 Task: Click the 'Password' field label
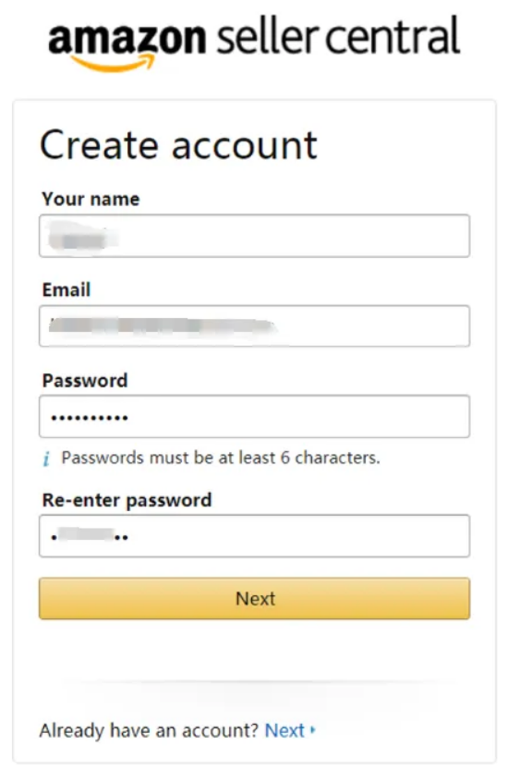[85, 381]
